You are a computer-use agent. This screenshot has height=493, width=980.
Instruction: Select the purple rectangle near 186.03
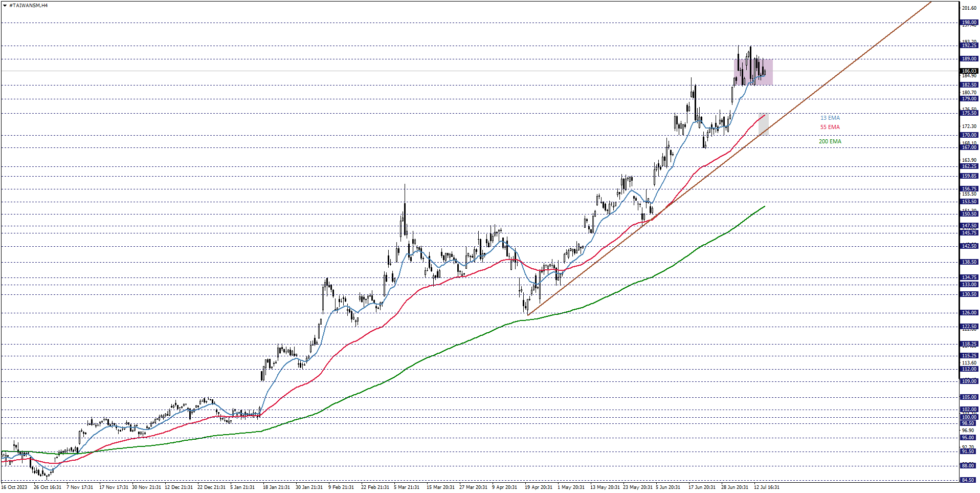coord(753,72)
